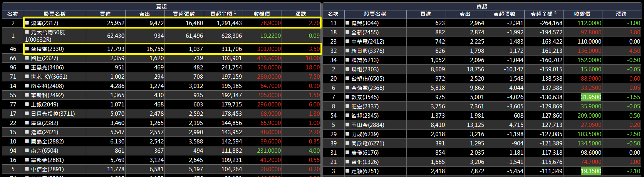
Task: Open the 廣達(2382) stock name
Action: point(44,123)
